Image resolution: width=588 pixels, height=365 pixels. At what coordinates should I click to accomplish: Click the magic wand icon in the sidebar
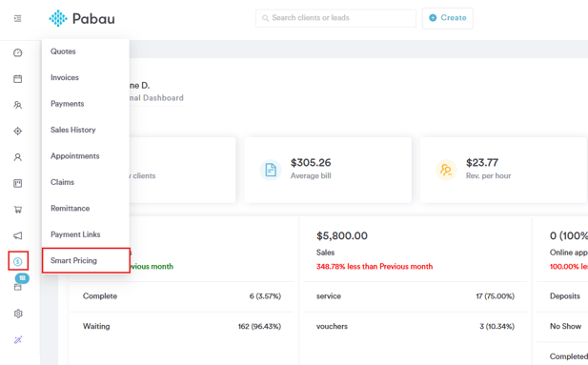click(18, 340)
